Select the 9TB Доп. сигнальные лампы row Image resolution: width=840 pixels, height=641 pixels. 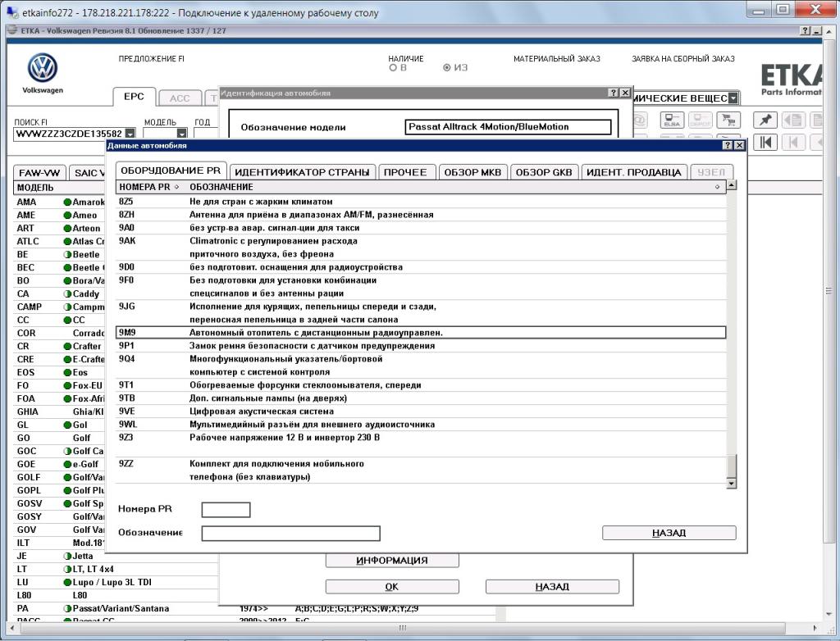tap(421, 398)
